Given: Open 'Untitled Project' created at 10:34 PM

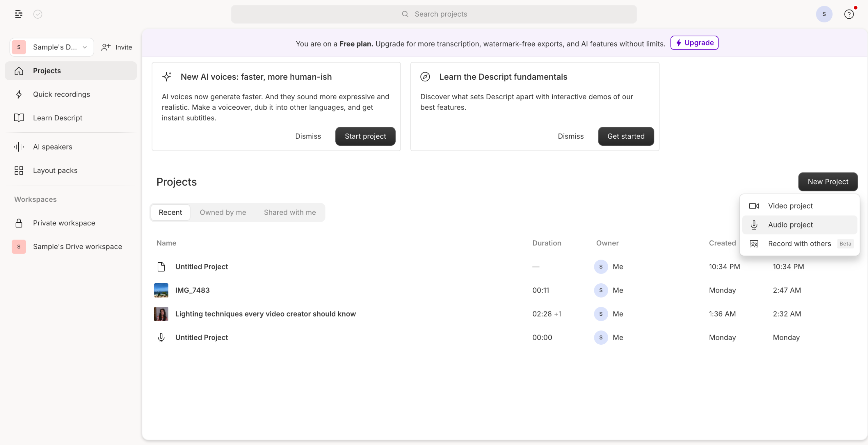Looking at the screenshot, I should pyautogui.click(x=201, y=267).
